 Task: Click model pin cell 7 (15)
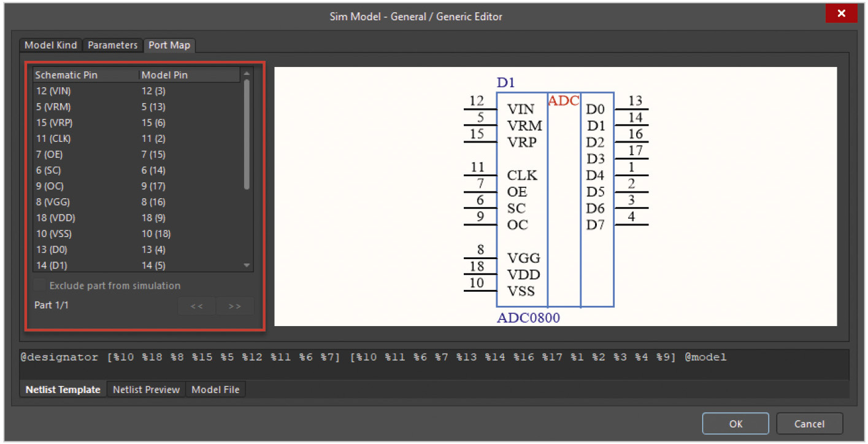click(x=153, y=155)
